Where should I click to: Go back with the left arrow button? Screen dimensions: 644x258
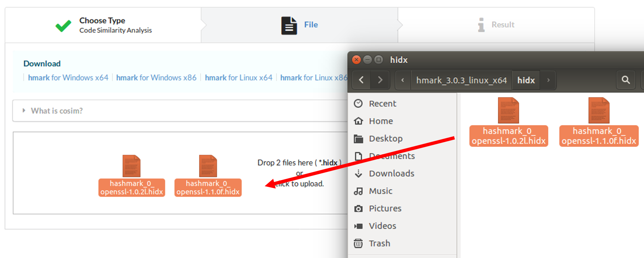pyautogui.click(x=361, y=80)
